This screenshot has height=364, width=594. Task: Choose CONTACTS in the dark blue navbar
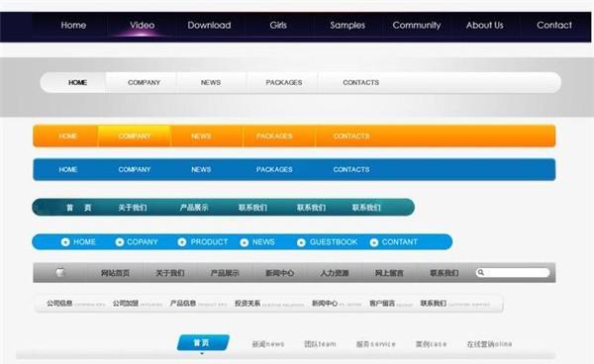point(351,169)
